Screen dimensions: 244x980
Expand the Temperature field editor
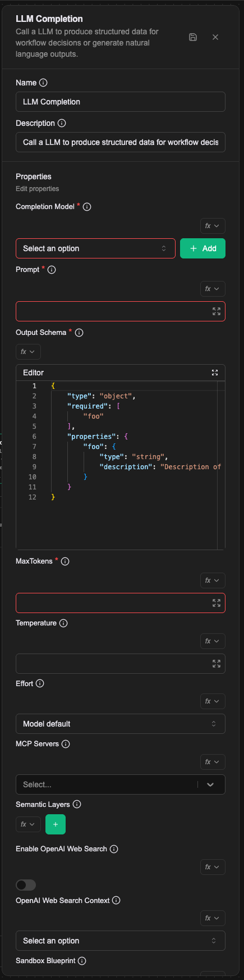pos(217,664)
